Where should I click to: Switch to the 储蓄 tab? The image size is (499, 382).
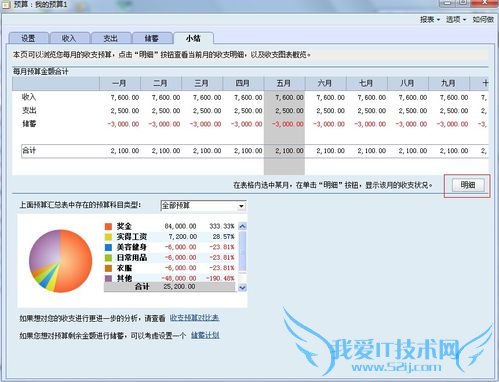coord(152,38)
